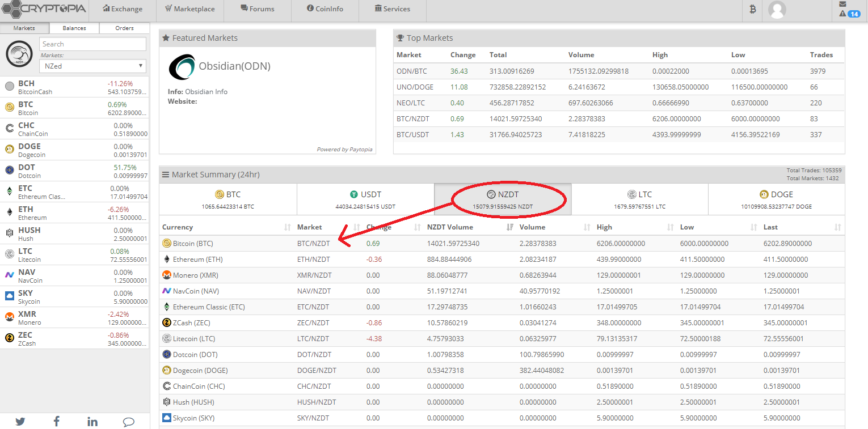Sort table by the Last column
Image resolution: width=868 pixels, height=429 pixels.
(802, 227)
